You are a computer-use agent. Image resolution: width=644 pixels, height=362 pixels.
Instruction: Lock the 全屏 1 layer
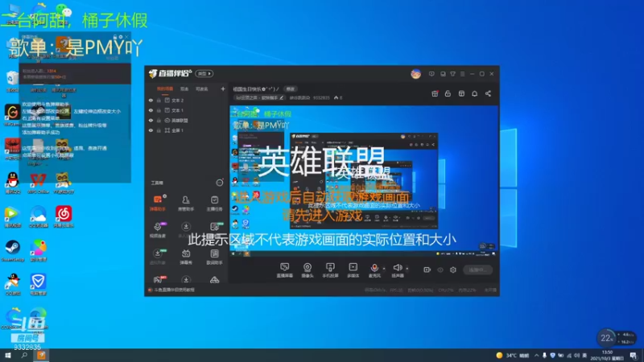(159, 130)
